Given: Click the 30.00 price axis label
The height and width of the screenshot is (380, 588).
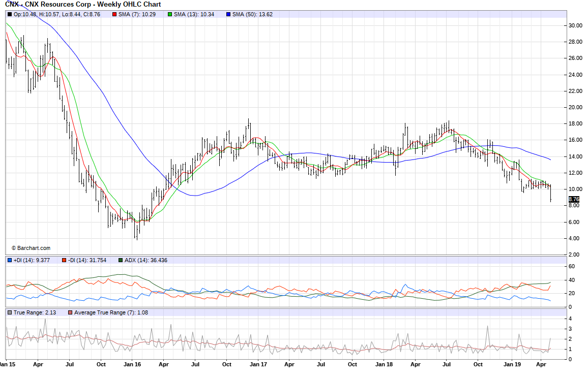Looking at the screenshot, I should (x=575, y=26).
